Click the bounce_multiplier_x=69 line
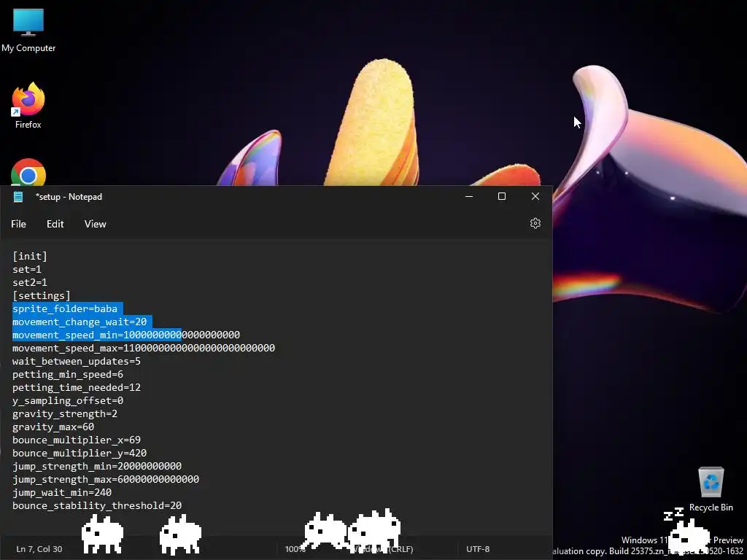 (x=77, y=440)
